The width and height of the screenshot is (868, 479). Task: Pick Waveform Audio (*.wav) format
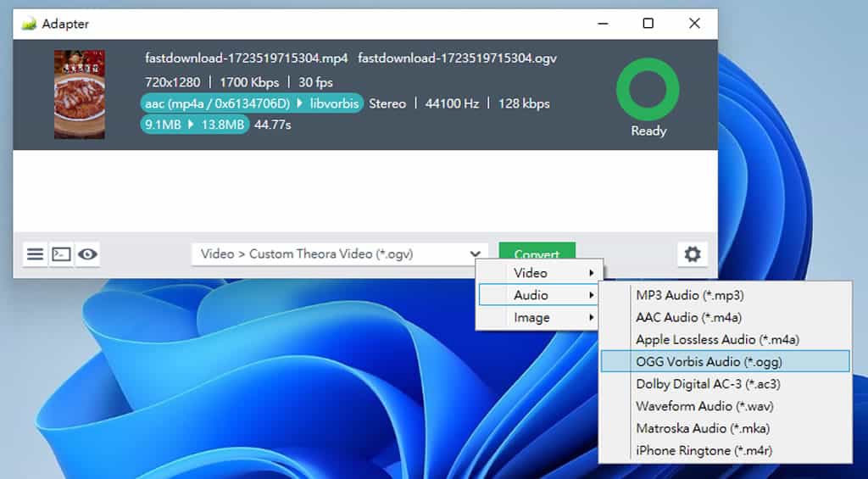726,406
